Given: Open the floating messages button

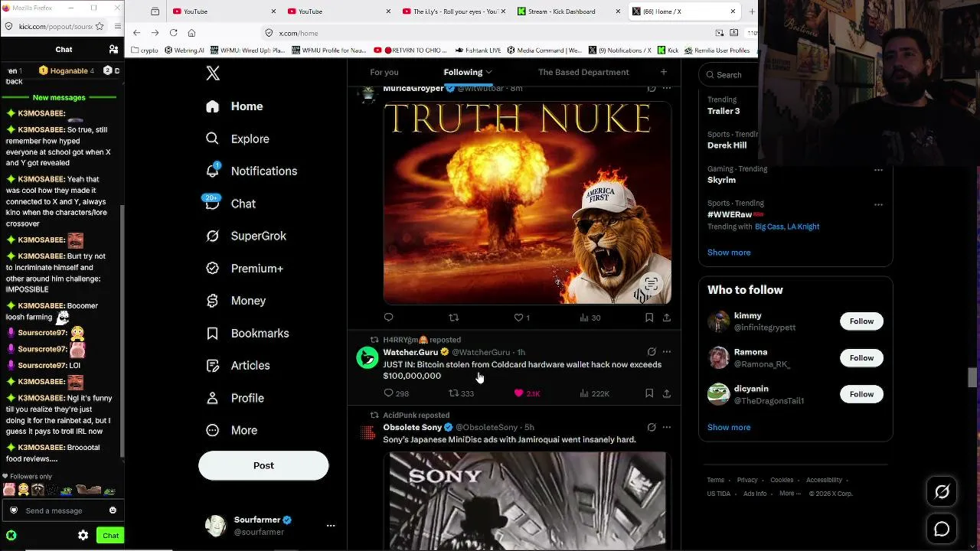Looking at the screenshot, I should [x=942, y=529].
